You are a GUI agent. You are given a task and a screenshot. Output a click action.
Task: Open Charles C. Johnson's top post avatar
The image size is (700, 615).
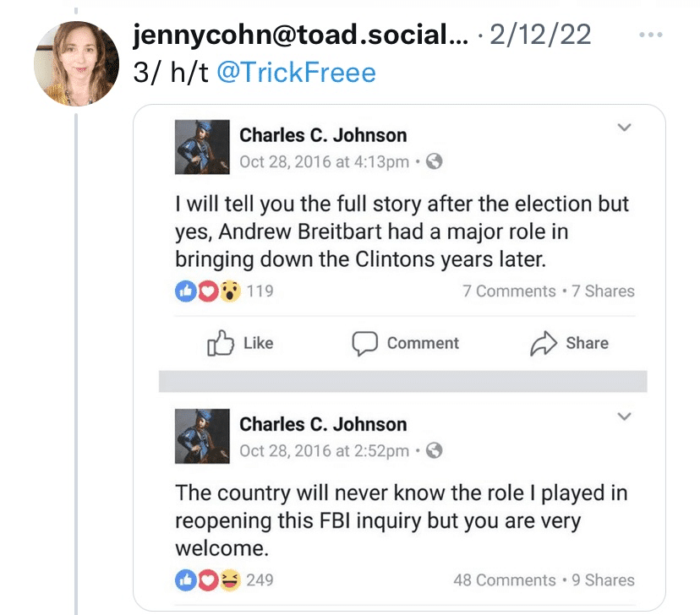point(201,147)
